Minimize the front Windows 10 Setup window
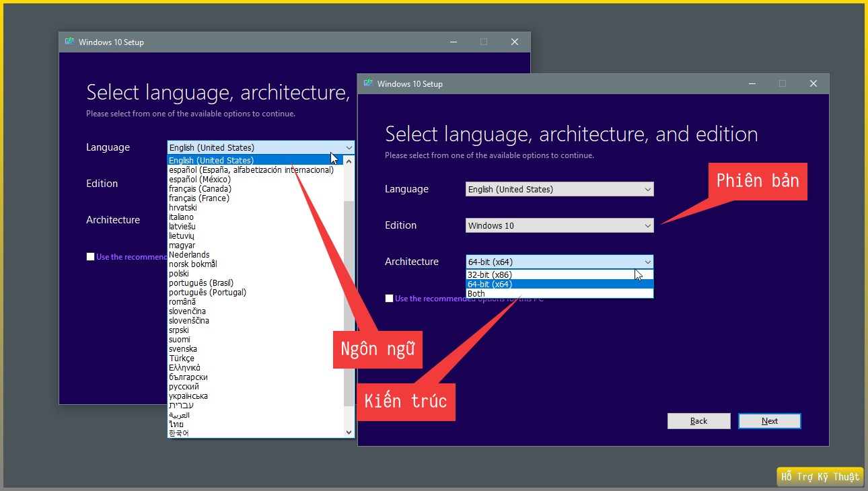 [x=752, y=83]
